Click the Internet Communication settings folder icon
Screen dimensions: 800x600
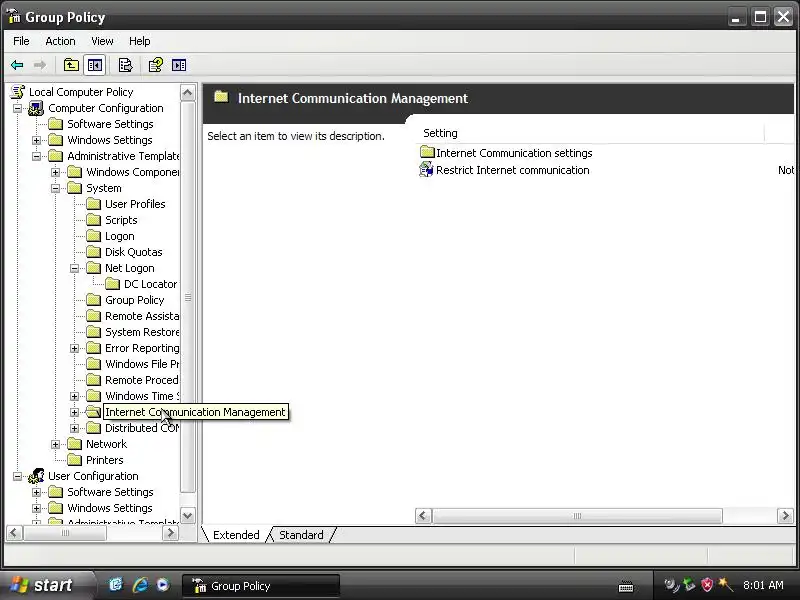(427, 152)
